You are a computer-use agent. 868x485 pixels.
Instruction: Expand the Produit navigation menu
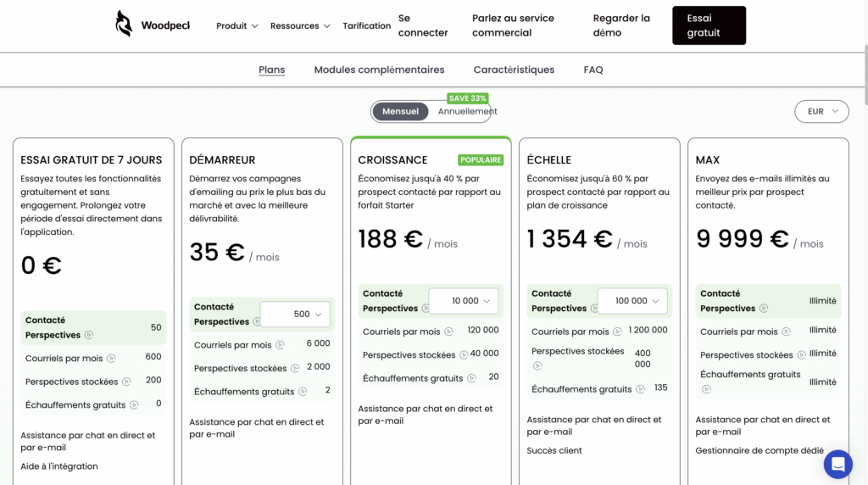click(236, 26)
